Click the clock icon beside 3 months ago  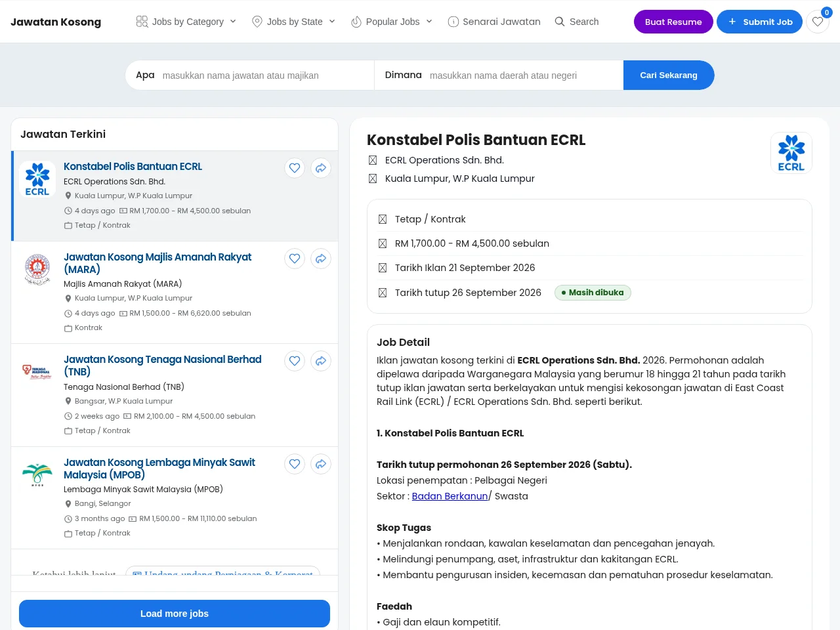[68, 518]
